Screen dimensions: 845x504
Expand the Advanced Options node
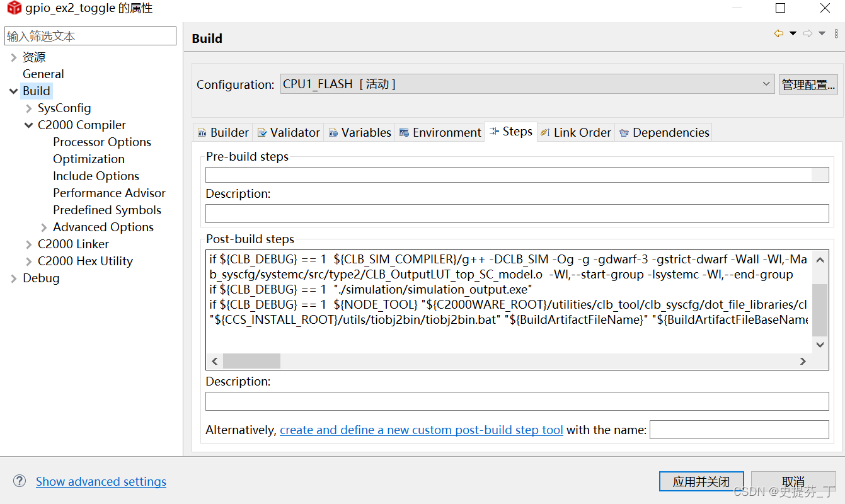[x=43, y=227]
